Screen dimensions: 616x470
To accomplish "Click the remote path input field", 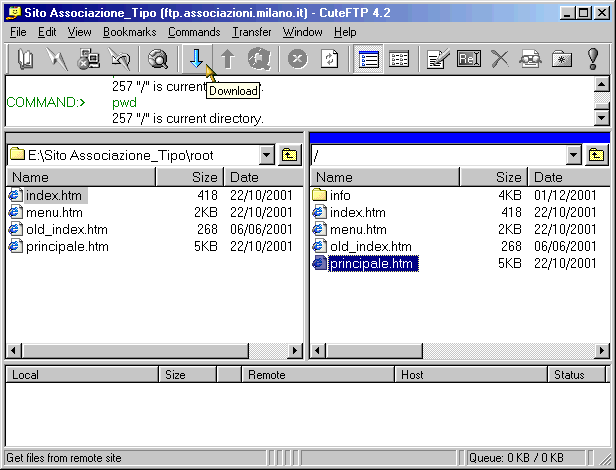I will click(x=438, y=155).
